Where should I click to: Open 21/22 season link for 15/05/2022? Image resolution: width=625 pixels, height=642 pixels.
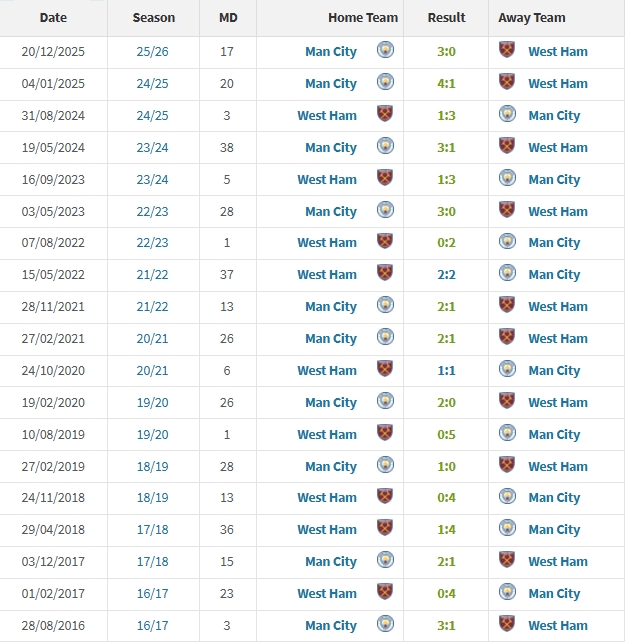pos(153,274)
